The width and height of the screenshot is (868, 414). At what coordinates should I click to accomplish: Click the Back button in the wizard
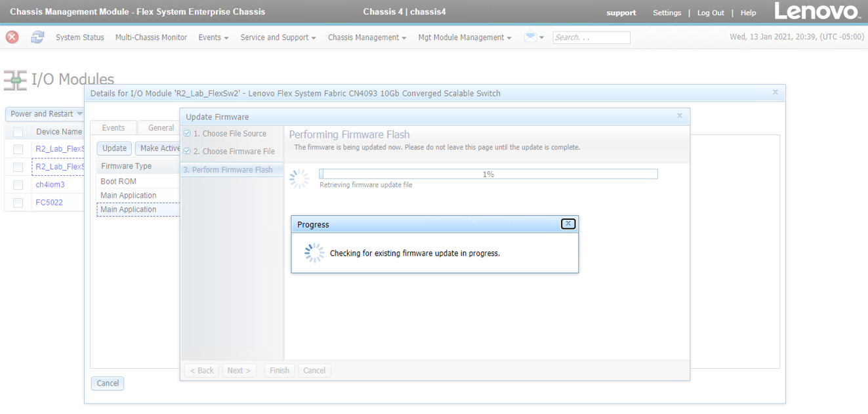pyautogui.click(x=202, y=371)
